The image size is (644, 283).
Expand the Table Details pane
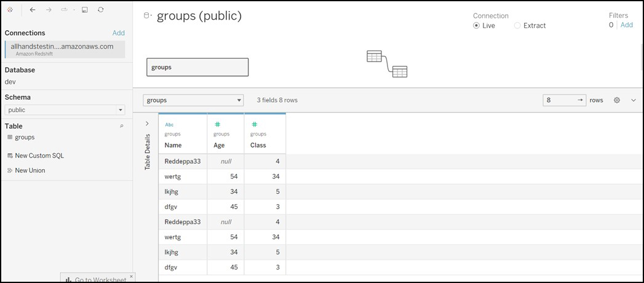pyautogui.click(x=146, y=124)
